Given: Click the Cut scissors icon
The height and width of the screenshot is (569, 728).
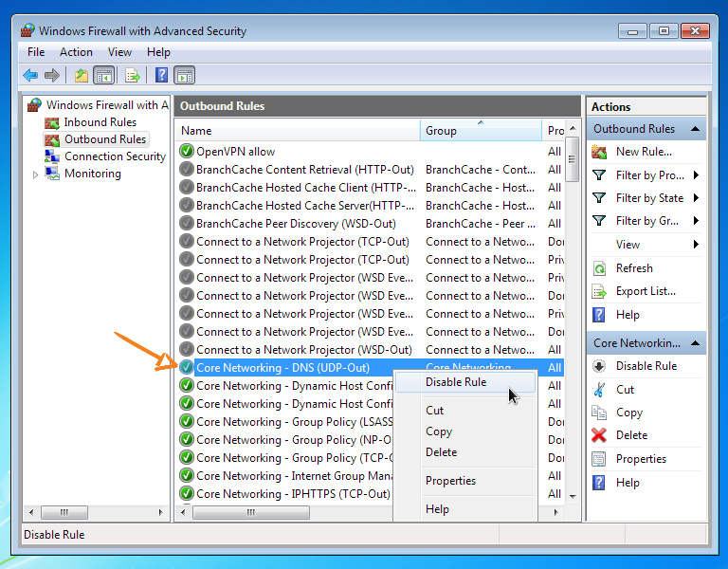Looking at the screenshot, I should pos(599,390).
